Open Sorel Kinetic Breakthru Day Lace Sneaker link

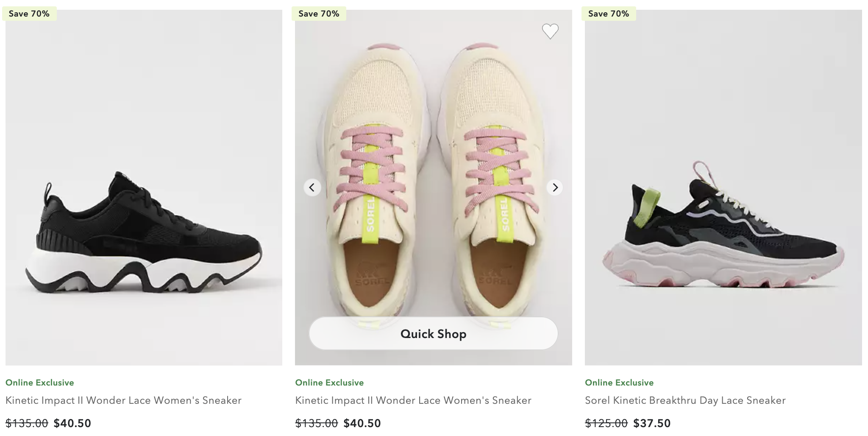[685, 400]
